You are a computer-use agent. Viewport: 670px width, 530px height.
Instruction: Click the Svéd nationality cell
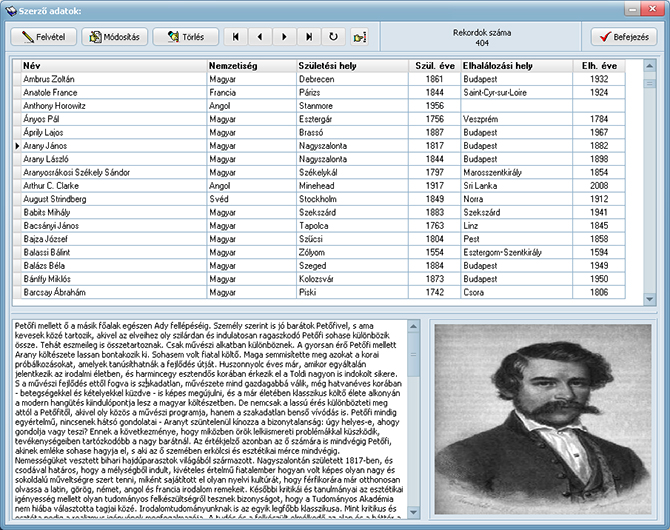(x=251, y=199)
